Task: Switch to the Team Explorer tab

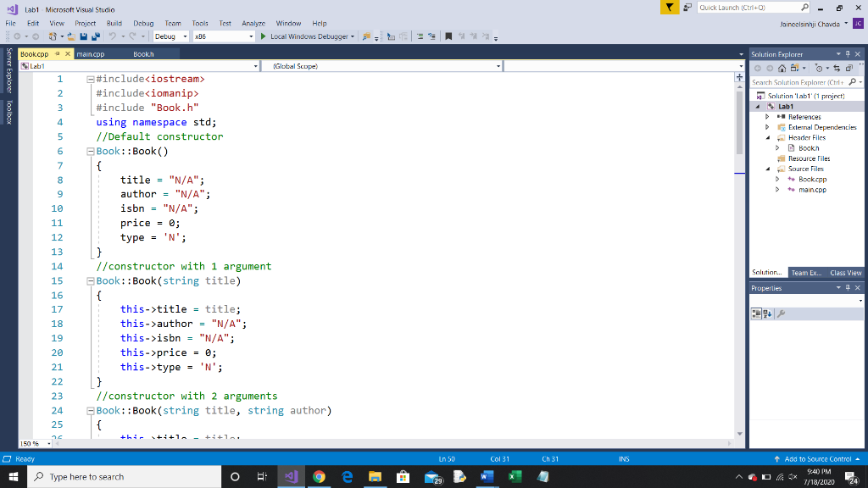Action: [806, 273]
